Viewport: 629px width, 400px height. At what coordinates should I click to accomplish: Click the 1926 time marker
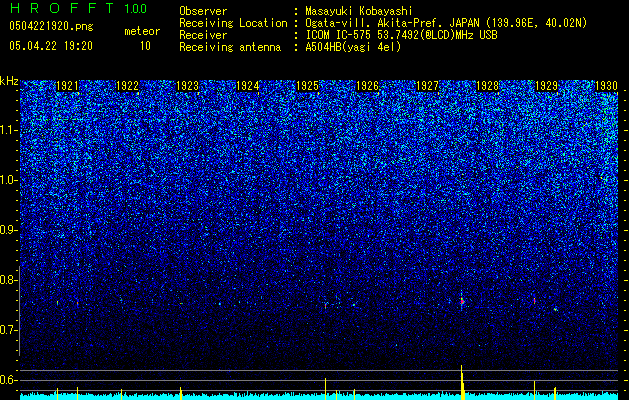point(367,86)
